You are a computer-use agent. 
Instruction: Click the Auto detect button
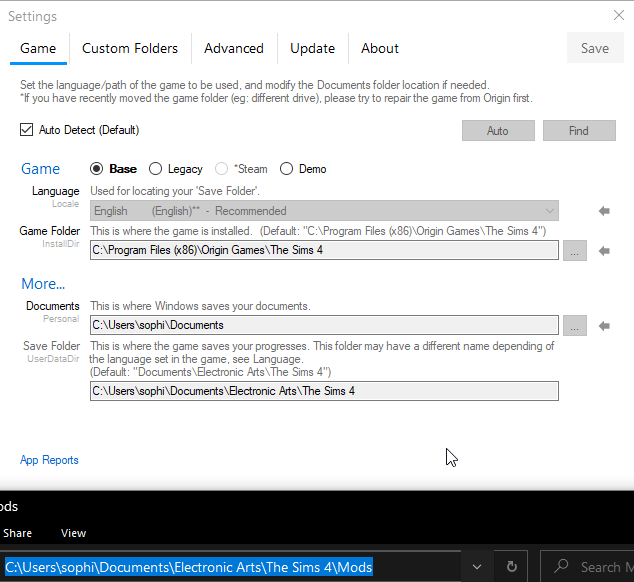[498, 131]
